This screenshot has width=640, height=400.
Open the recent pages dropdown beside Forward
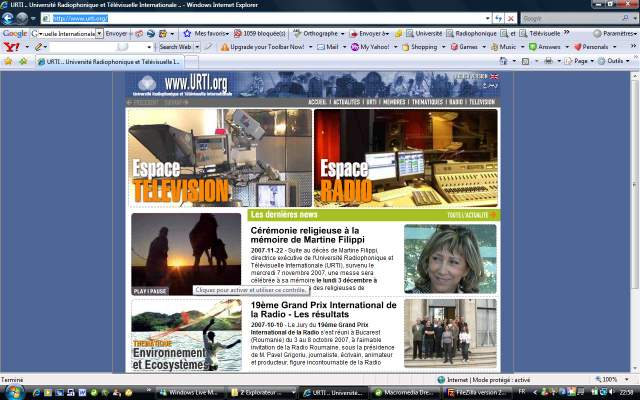pyautogui.click(x=33, y=18)
